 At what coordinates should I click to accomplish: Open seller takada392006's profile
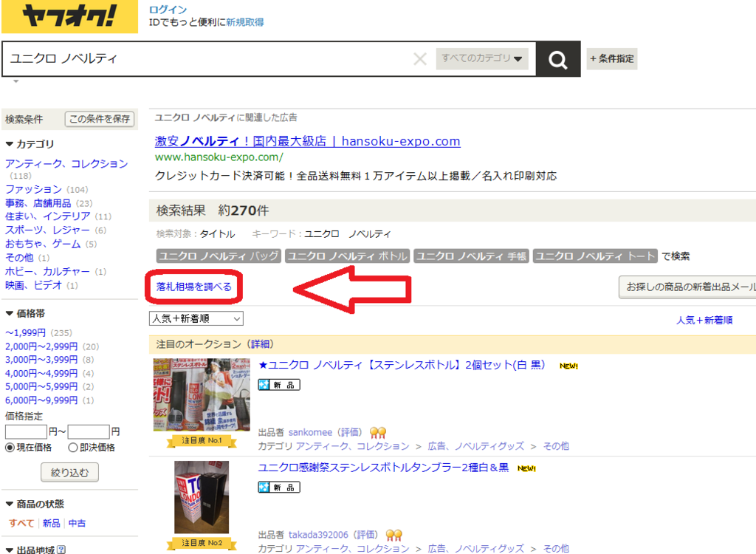318,535
